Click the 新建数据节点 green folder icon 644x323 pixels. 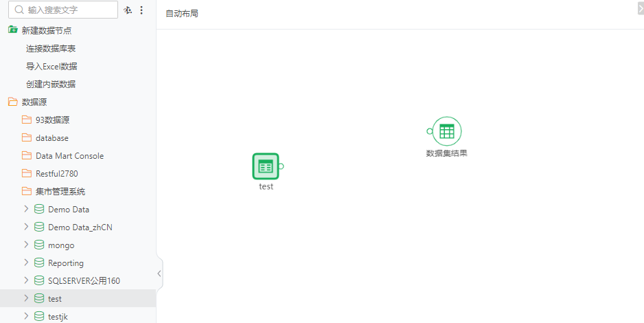pos(12,30)
